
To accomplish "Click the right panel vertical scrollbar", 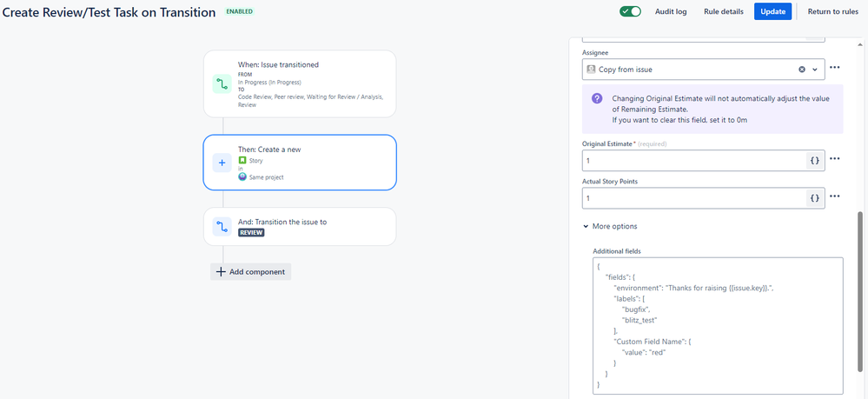I will click(860, 291).
